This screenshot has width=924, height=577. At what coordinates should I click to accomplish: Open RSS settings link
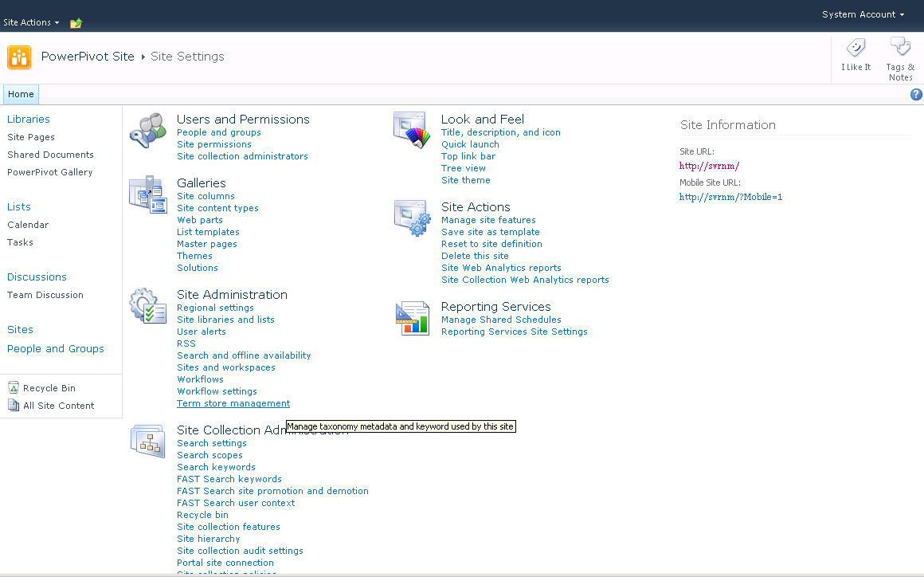[x=186, y=343]
